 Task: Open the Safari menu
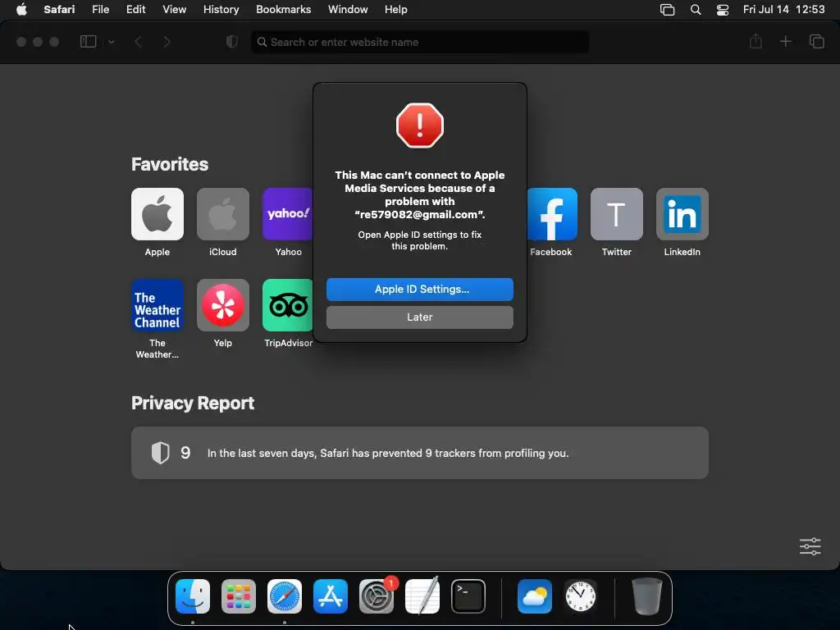coord(59,10)
